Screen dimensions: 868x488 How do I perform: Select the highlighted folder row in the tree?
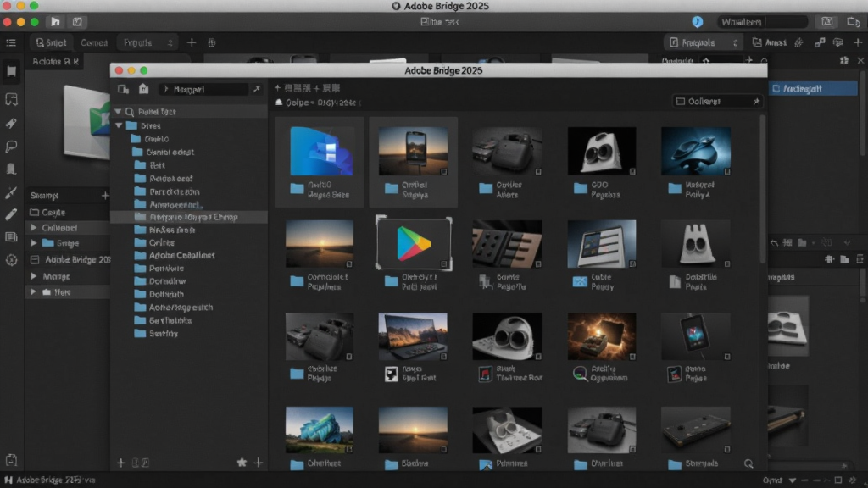189,217
